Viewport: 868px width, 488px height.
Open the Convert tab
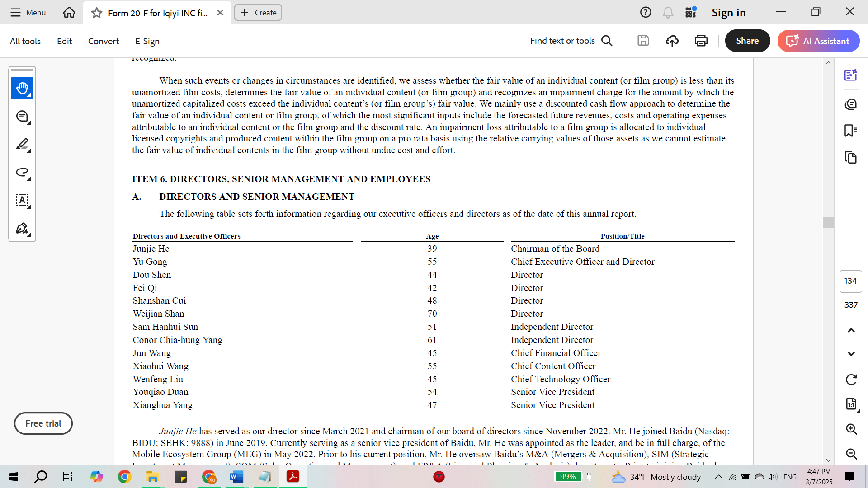coord(104,41)
